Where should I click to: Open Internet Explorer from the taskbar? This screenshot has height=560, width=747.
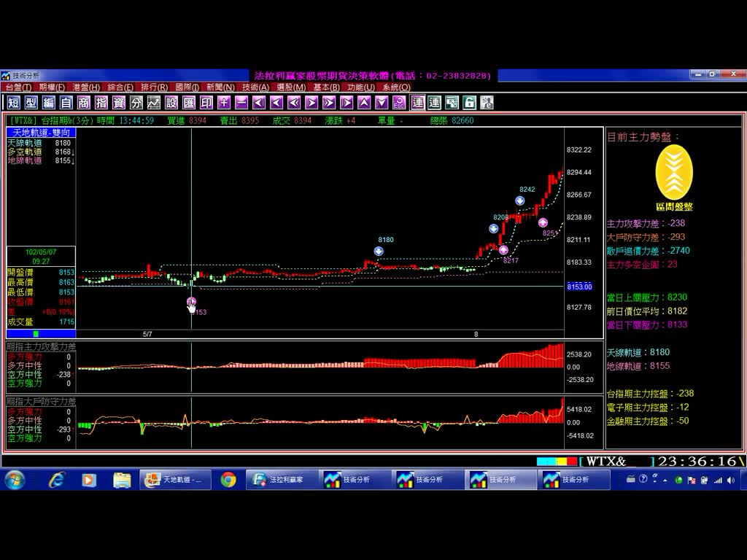(x=57, y=480)
